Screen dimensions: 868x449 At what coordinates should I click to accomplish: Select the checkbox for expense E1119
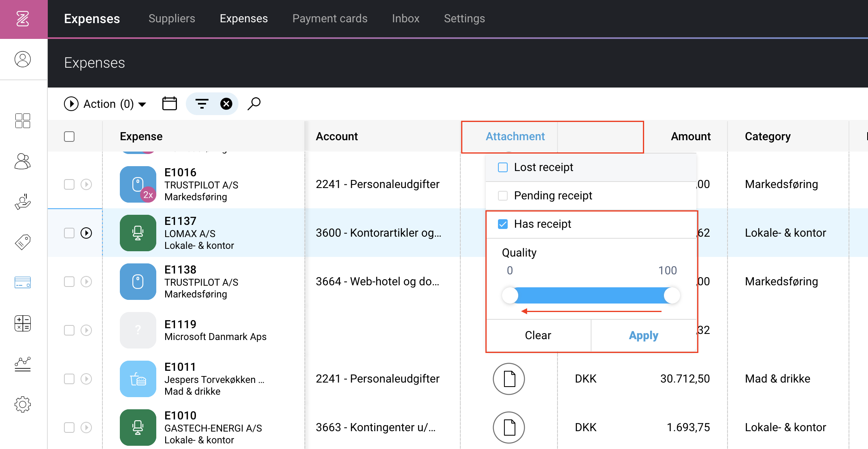coord(69,330)
